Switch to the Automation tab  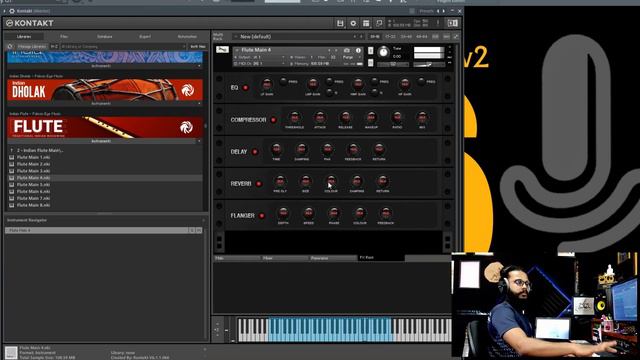(x=187, y=37)
